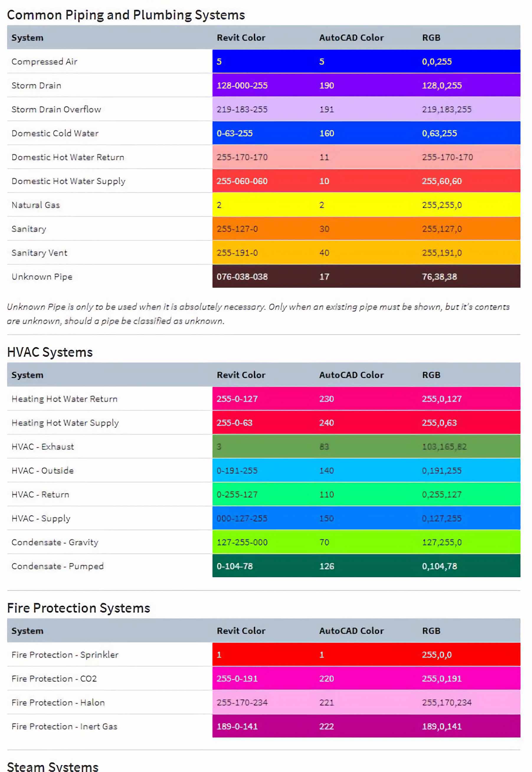
Task: Select the Sanitary Vent AutoCAD color 40
Action: pos(324,253)
